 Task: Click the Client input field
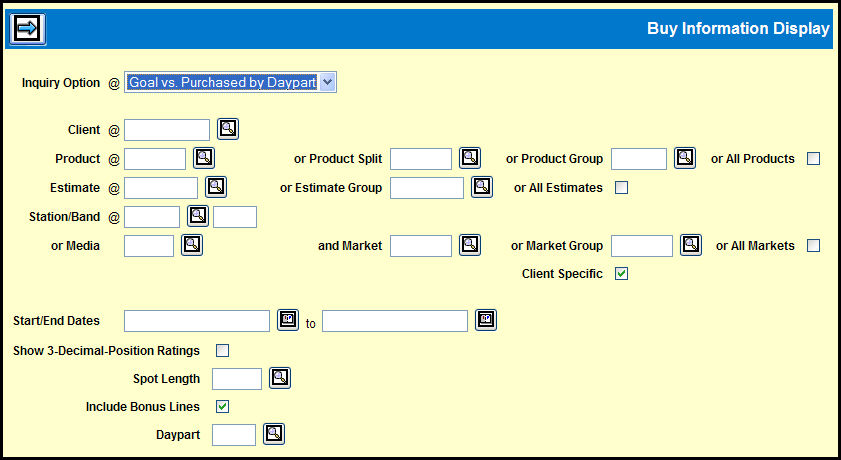(x=167, y=129)
